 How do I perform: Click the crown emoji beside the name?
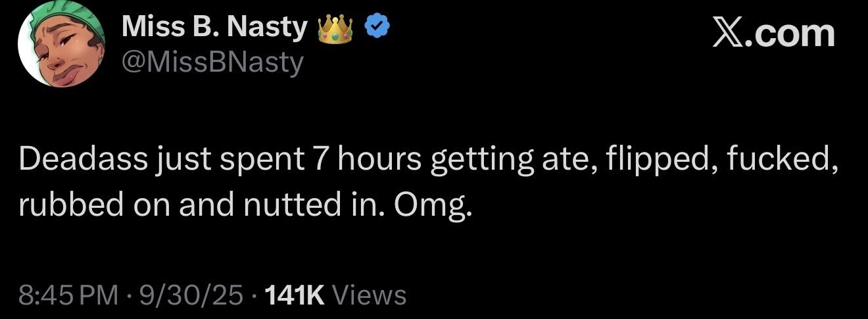click(335, 28)
